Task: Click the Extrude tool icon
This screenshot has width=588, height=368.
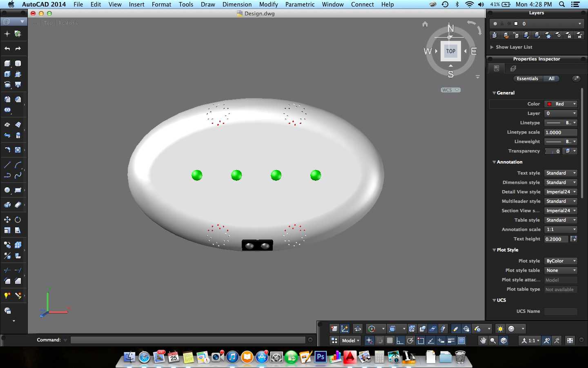Action: (x=7, y=74)
